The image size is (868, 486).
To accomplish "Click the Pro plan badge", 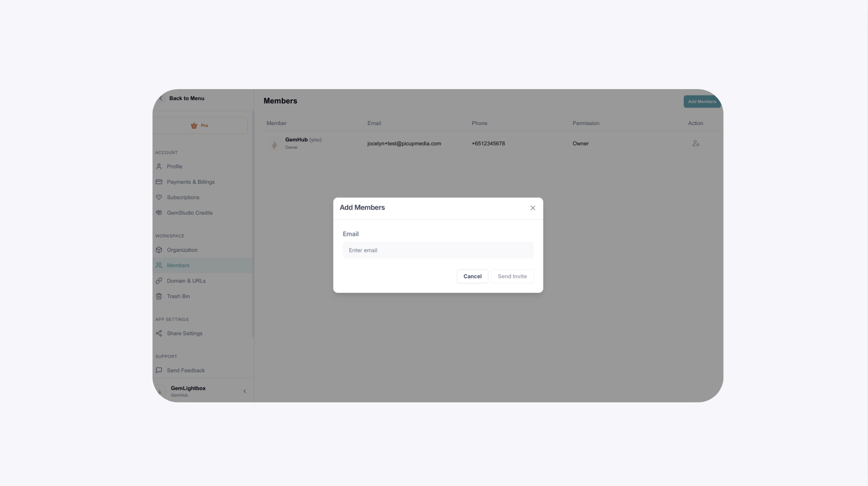I will coord(200,125).
